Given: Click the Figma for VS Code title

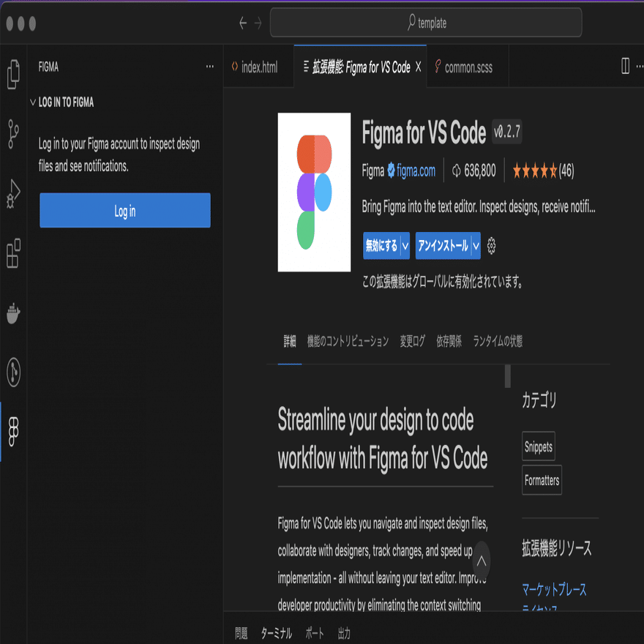Looking at the screenshot, I should 424,132.
